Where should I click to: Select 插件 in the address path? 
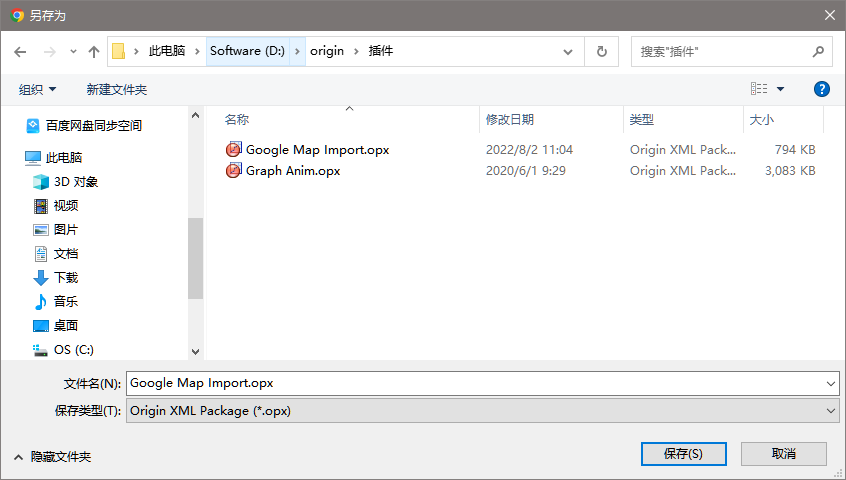coord(381,51)
